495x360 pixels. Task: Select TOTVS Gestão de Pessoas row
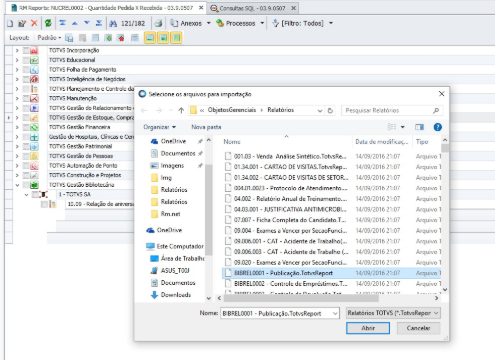click(x=81, y=156)
